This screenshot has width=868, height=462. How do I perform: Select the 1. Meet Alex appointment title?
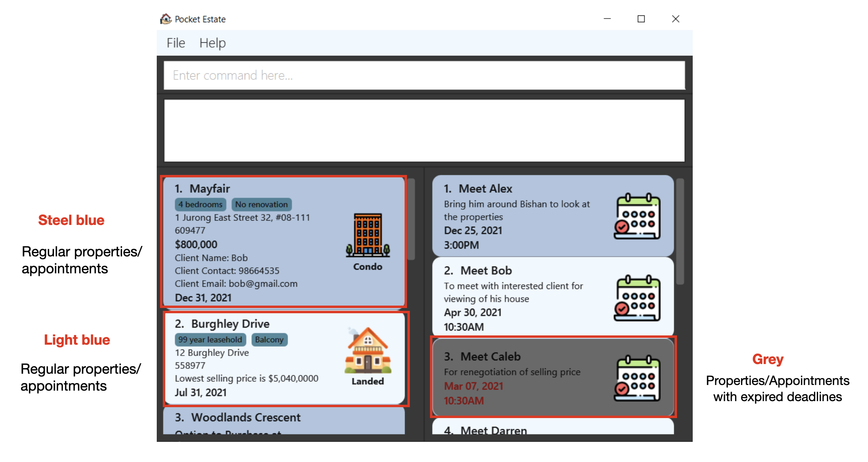pos(478,189)
